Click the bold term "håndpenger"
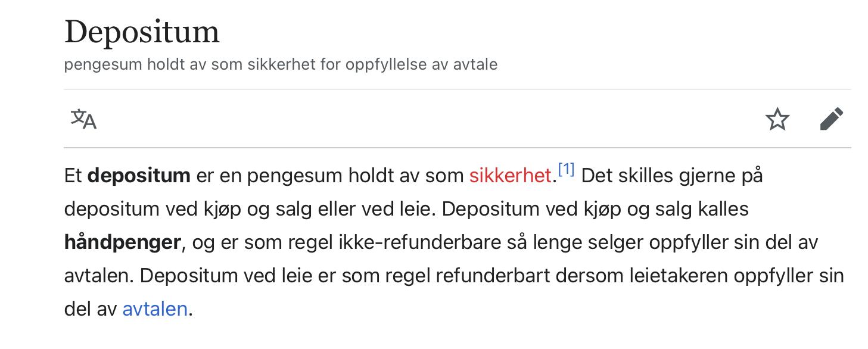868x349 pixels. pyautogui.click(x=122, y=243)
